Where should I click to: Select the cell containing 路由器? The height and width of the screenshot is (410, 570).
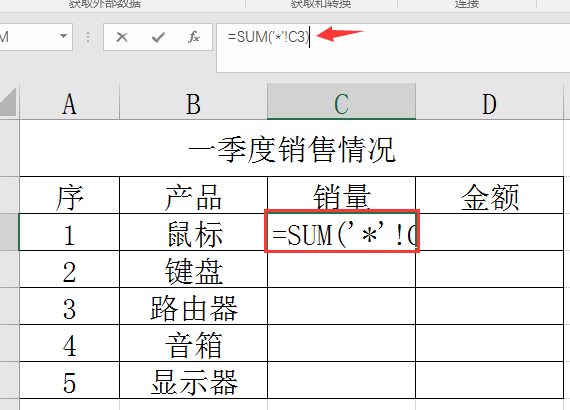(193, 306)
